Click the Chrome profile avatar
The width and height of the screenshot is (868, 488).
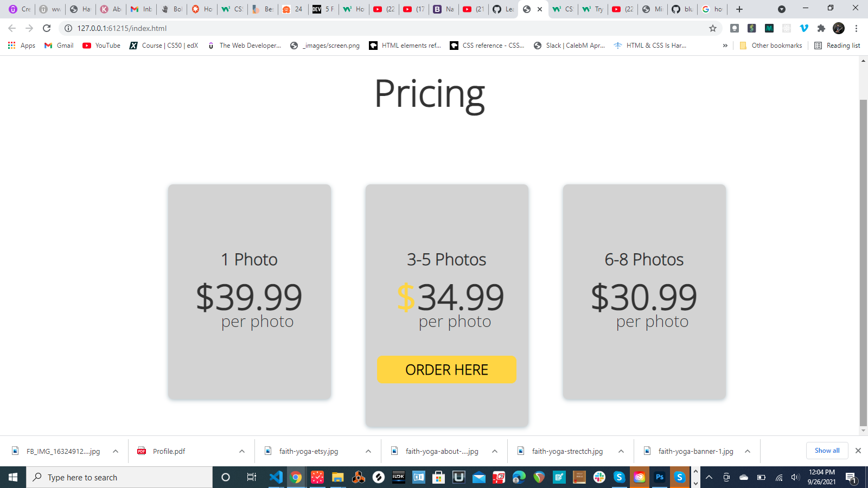839,28
